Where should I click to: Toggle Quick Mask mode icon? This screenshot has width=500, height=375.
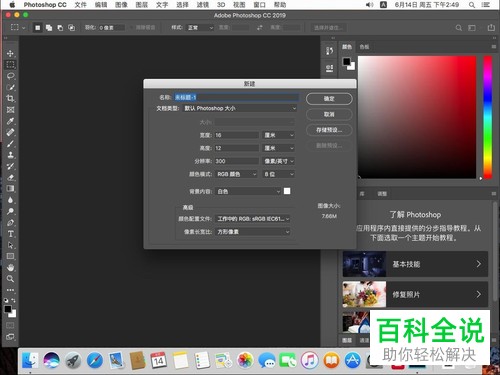tap(10, 325)
